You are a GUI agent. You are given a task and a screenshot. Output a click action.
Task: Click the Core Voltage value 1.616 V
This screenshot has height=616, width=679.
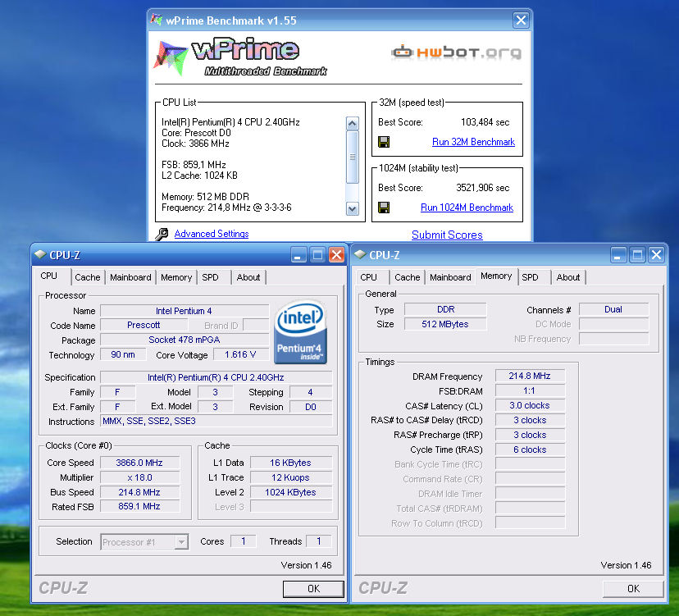(240, 355)
